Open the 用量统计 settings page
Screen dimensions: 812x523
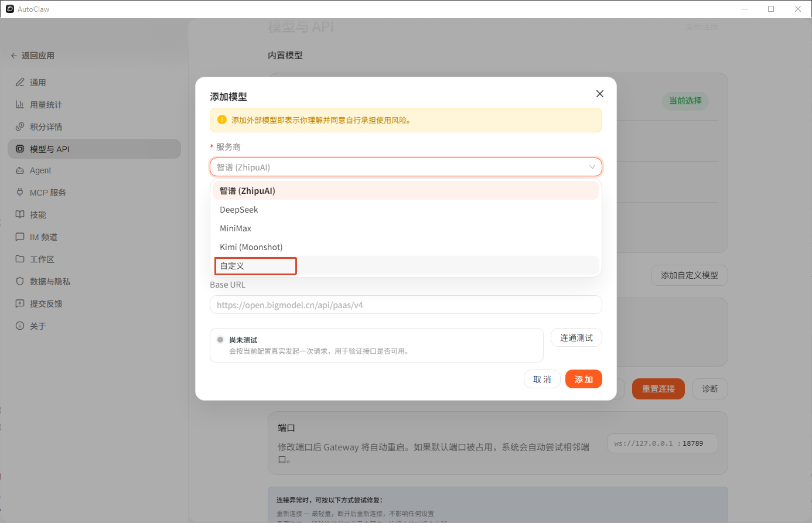pyautogui.click(x=94, y=105)
